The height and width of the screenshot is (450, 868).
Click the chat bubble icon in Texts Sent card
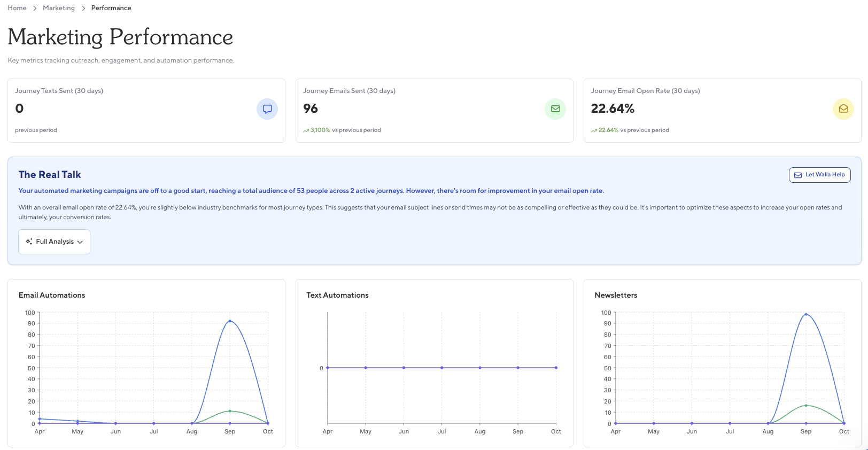coord(267,109)
